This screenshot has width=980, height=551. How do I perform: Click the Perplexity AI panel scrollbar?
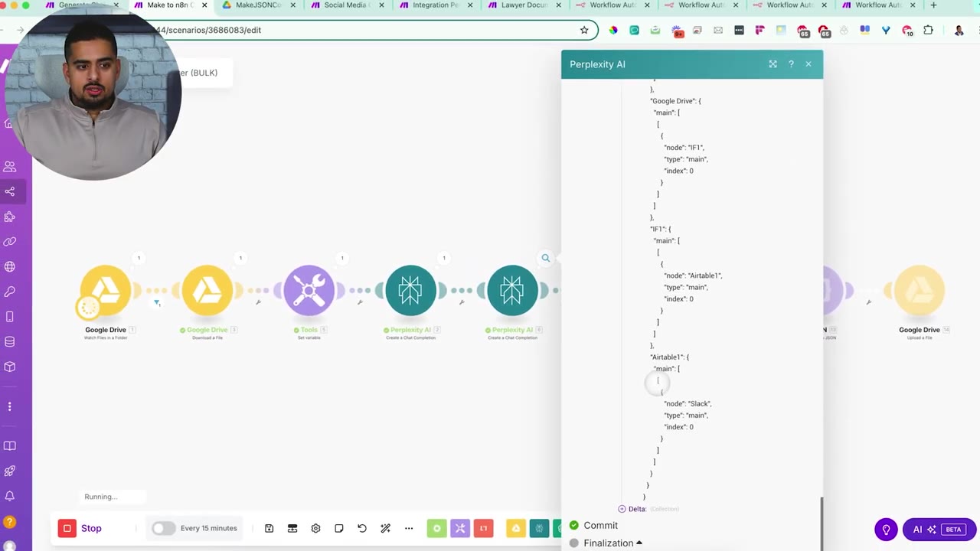822,523
